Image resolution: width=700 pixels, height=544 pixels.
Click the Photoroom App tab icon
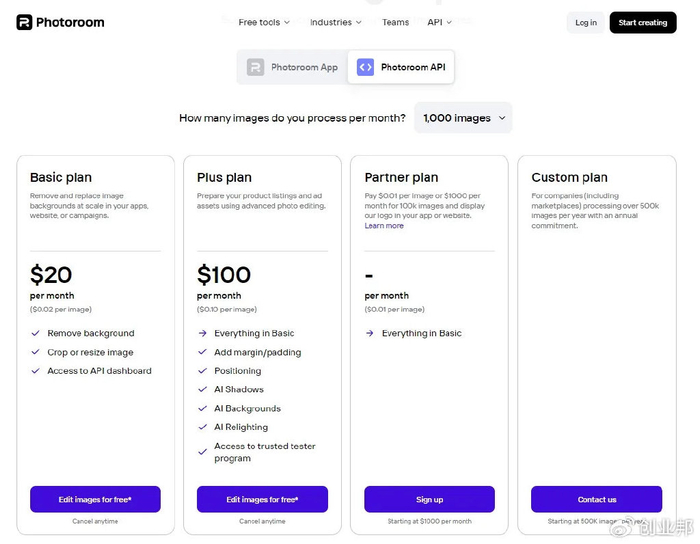[256, 67]
